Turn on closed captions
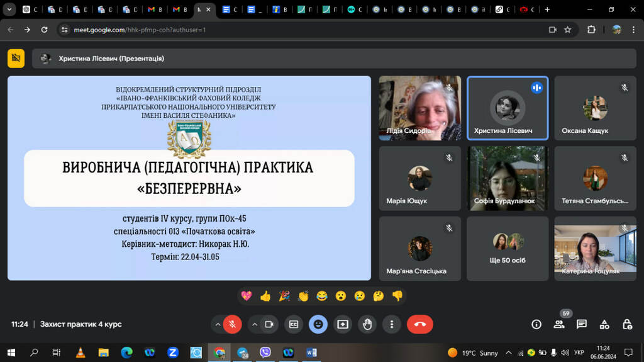 pos(293,324)
